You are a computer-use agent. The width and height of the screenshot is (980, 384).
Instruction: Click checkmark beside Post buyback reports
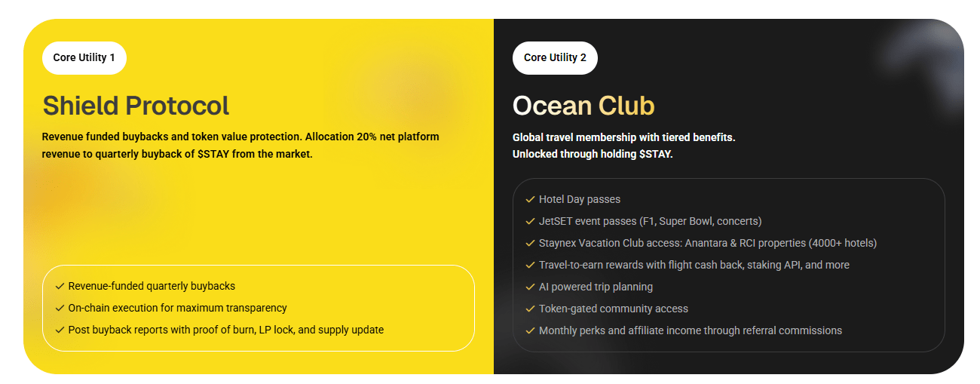pos(60,330)
